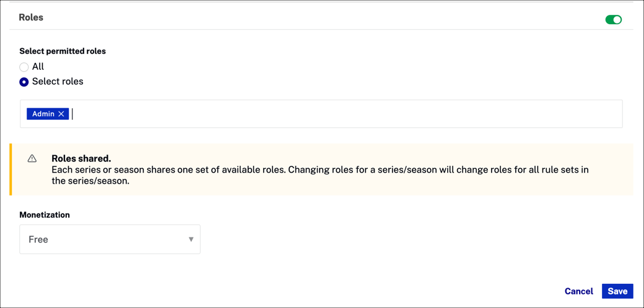Save the rule settings

click(x=617, y=291)
